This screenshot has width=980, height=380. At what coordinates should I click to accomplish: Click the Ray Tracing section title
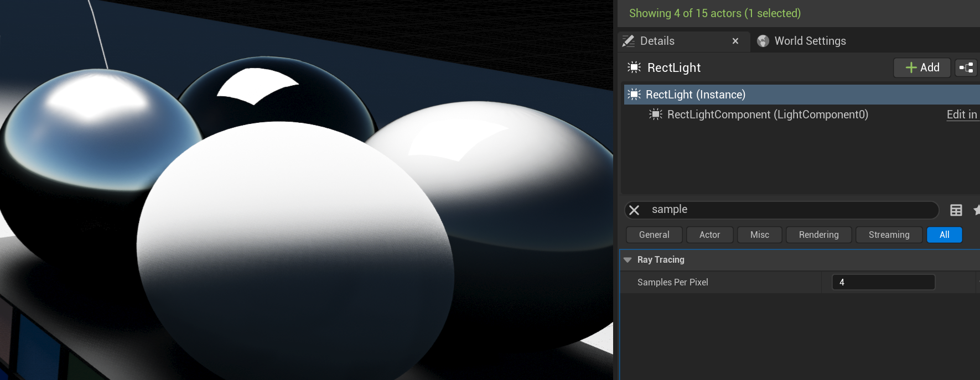[661, 260]
